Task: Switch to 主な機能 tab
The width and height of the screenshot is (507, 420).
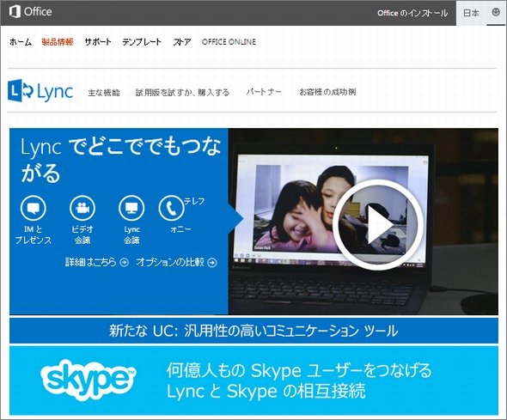Action: point(104,93)
